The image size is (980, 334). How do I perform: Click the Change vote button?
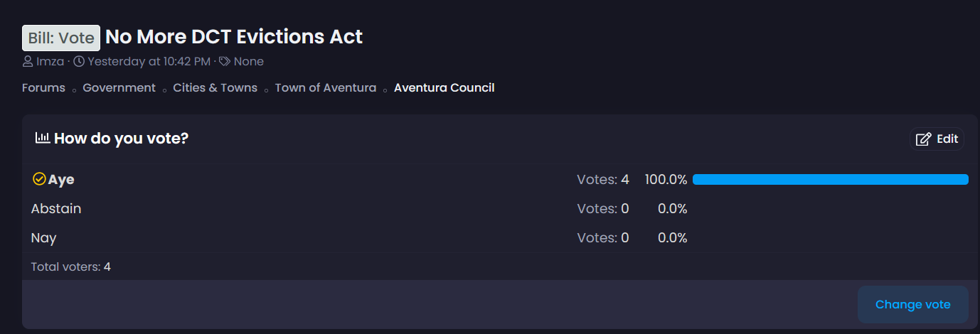[x=913, y=304]
